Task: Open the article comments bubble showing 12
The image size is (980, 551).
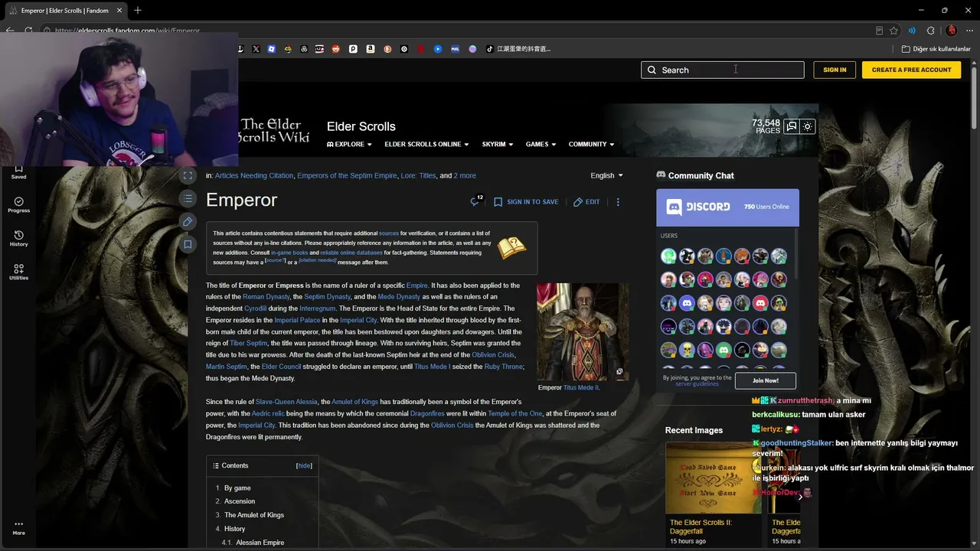Action: click(x=476, y=201)
